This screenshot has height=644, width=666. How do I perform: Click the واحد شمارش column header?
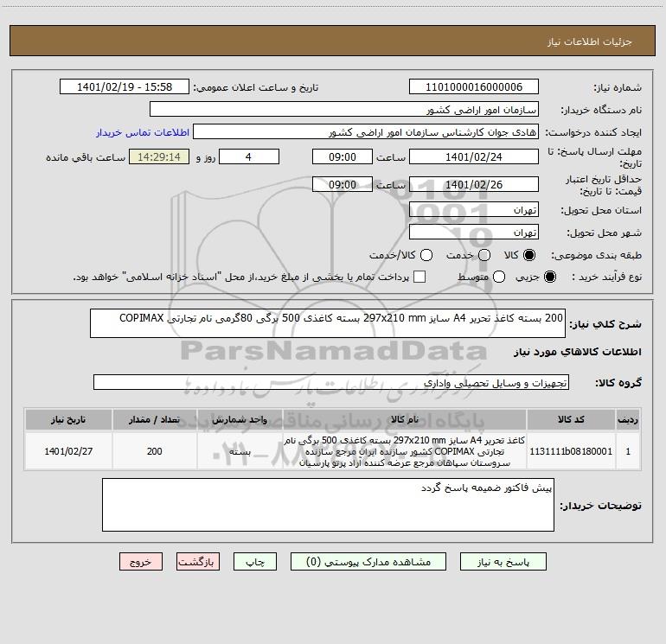[x=240, y=420]
